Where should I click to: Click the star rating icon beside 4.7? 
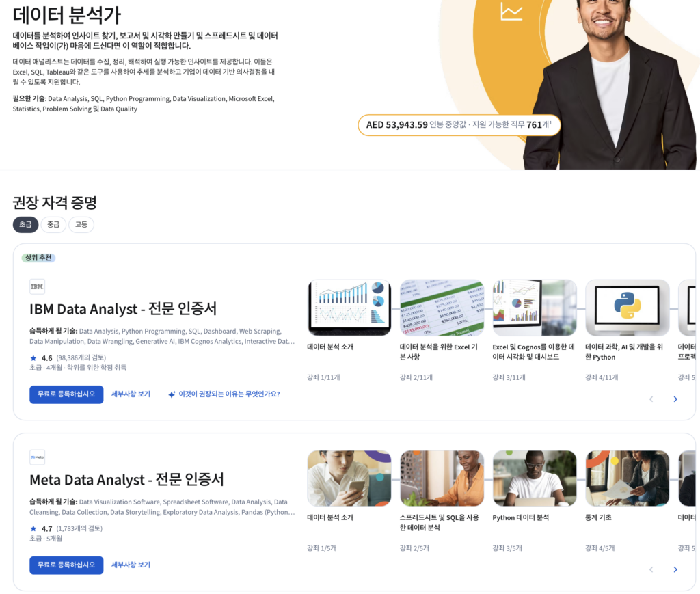pyautogui.click(x=33, y=528)
